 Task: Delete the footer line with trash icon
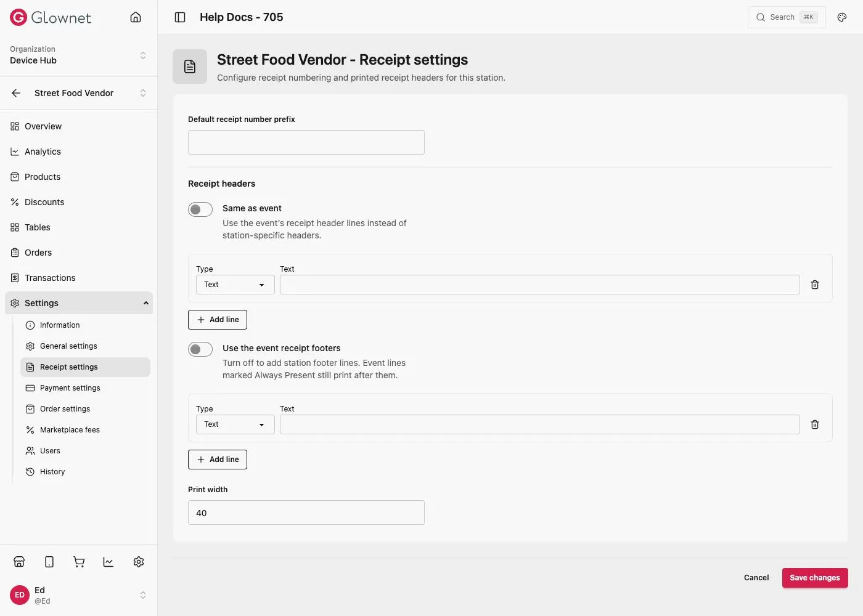[815, 424]
